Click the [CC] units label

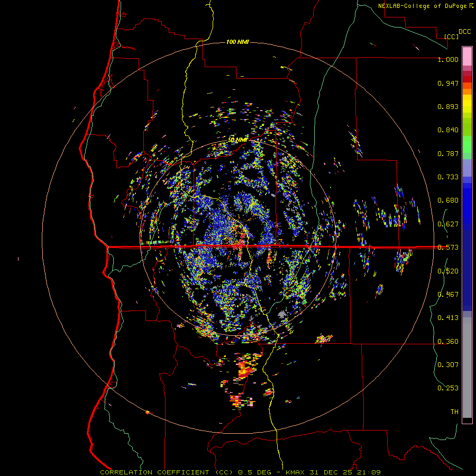click(x=451, y=36)
